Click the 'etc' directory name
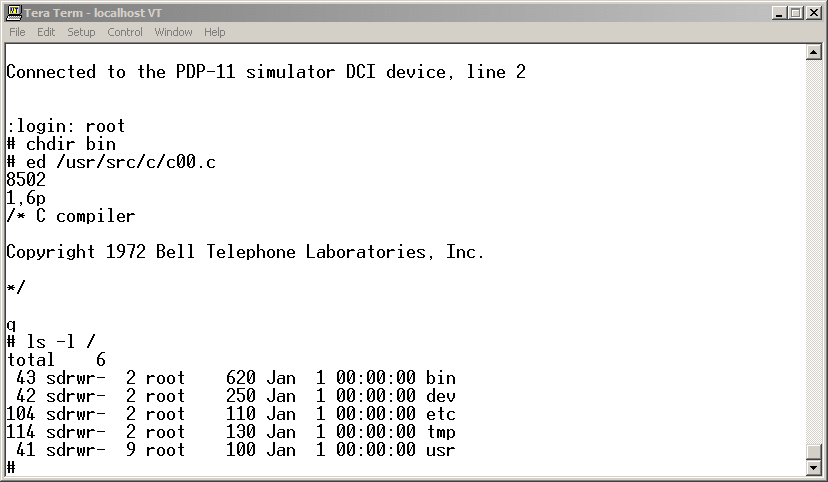The width and height of the screenshot is (828, 482). [441, 414]
